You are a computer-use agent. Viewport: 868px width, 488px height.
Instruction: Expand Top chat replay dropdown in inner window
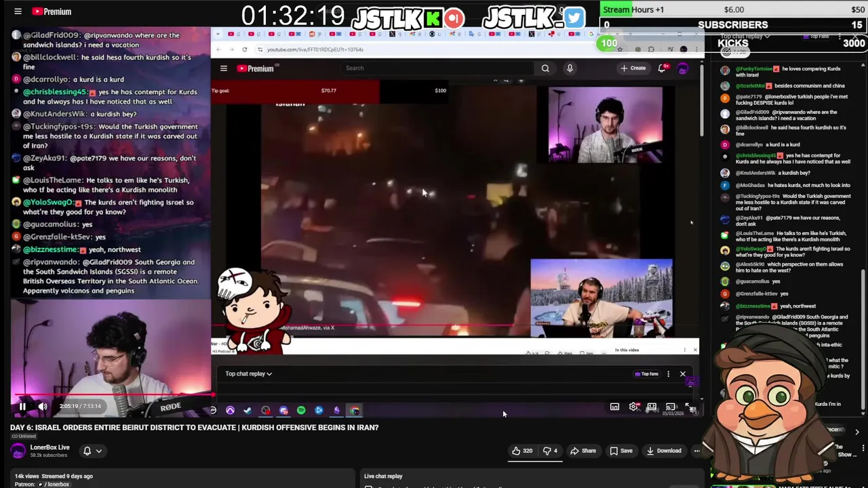[x=248, y=374]
